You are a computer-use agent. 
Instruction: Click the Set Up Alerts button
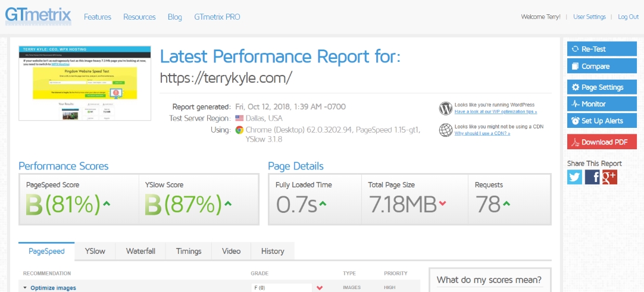tap(602, 121)
